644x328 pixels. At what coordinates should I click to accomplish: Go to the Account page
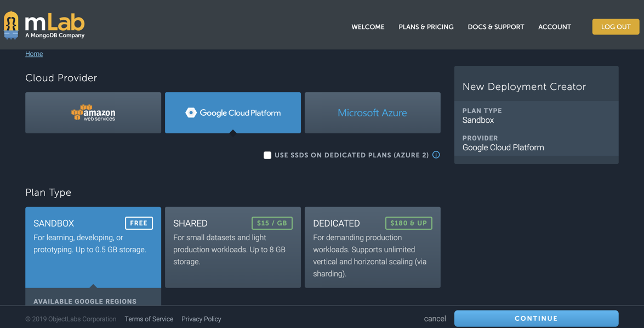[554, 26]
